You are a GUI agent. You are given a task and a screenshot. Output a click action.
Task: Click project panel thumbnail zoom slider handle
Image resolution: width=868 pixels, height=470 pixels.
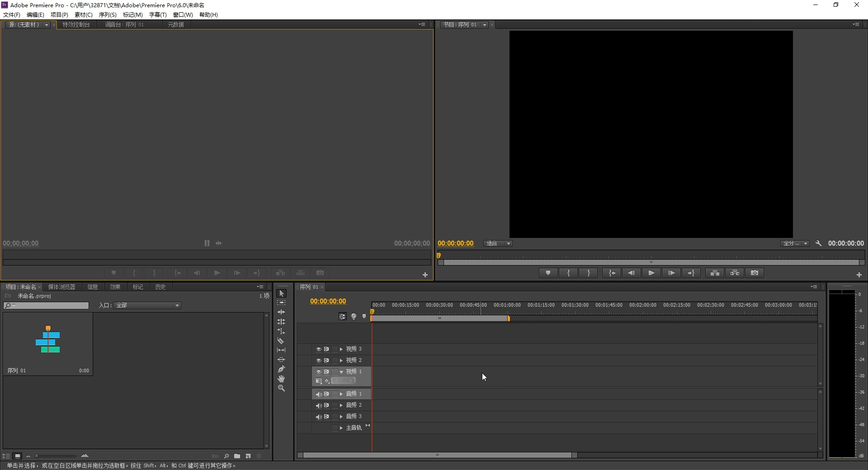point(37,456)
